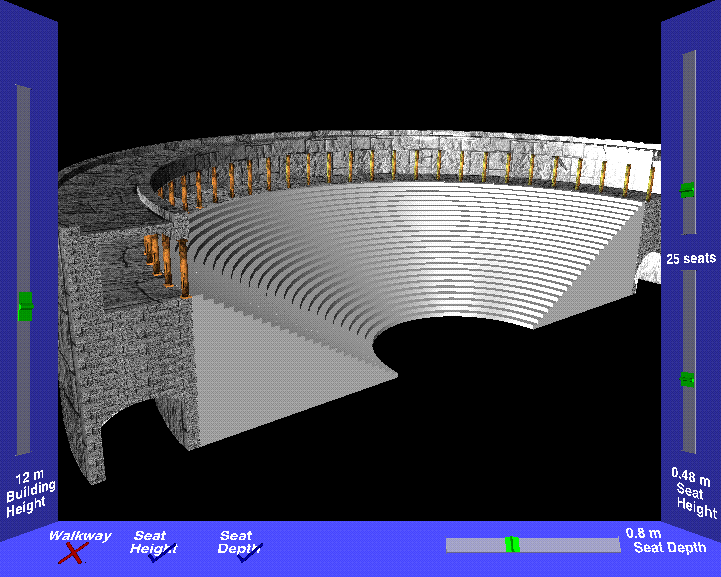Click the Walkway label
Screen dimensions: 721x577
point(80,536)
